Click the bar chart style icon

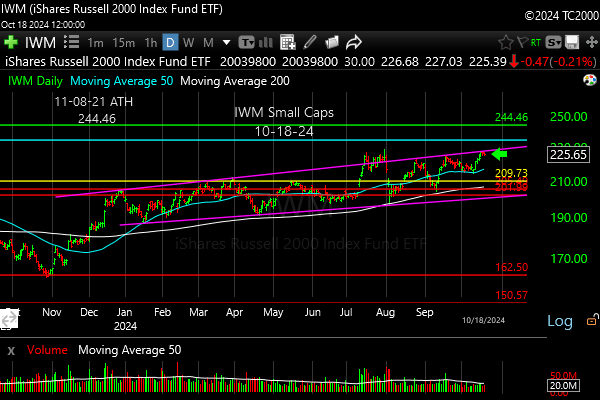tap(266, 42)
